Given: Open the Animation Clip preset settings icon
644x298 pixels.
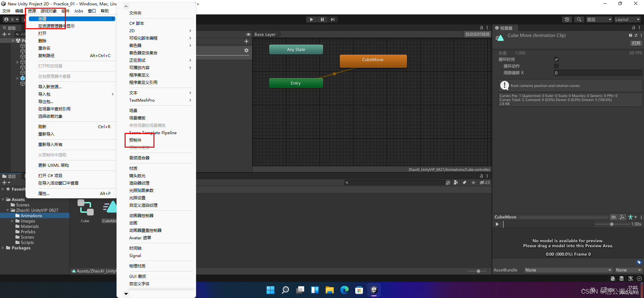Looking at the screenshot, I should tap(636, 35).
